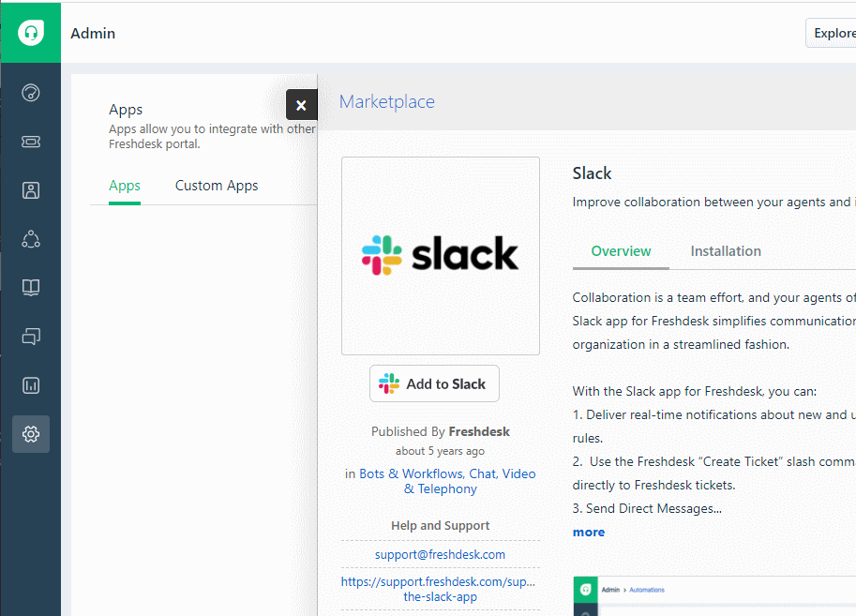Viewport: 856px width, 616px height.
Task: Click the Freshdesk headset logo
Action: (x=31, y=33)
